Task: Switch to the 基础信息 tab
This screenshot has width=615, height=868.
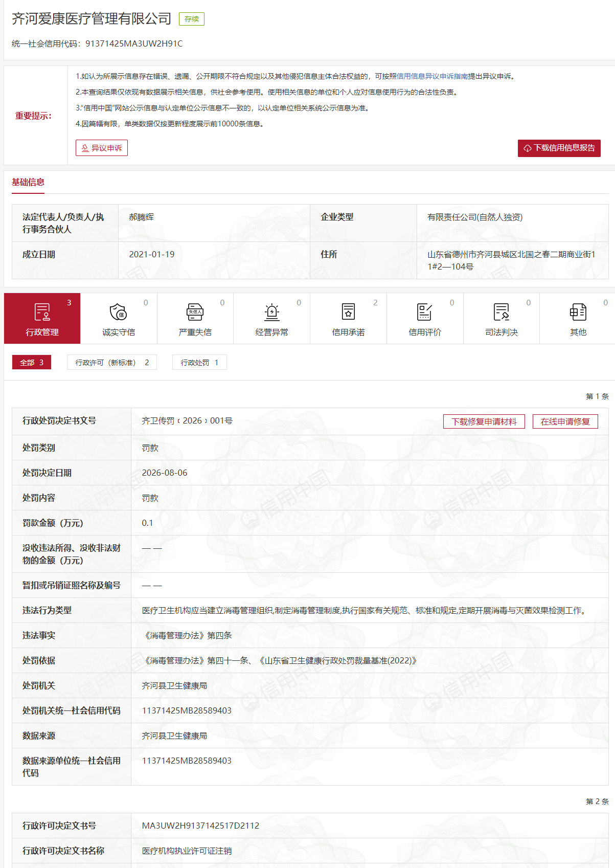Action: 28,182
